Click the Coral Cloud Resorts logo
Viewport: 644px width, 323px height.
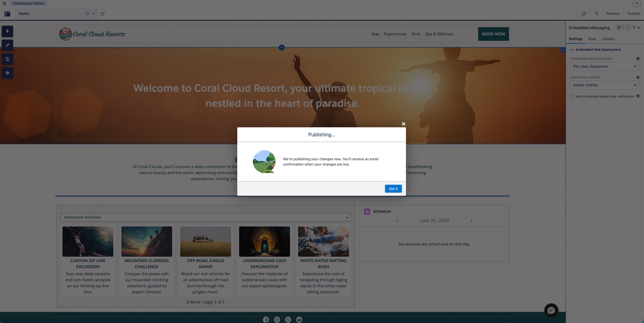click(92, 34)
